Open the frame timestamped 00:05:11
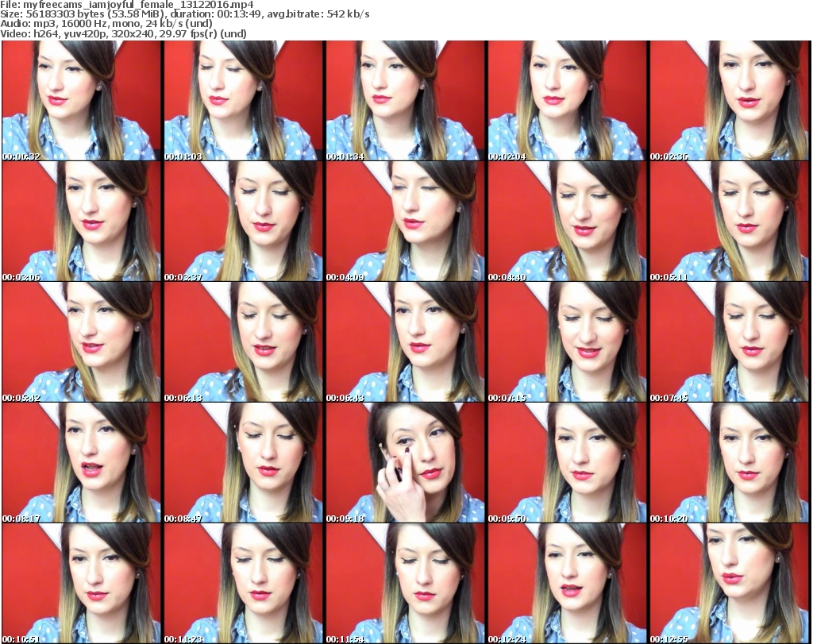Viewport: 813px width, 644px height. pyautogui.click(x=729, y=222)
